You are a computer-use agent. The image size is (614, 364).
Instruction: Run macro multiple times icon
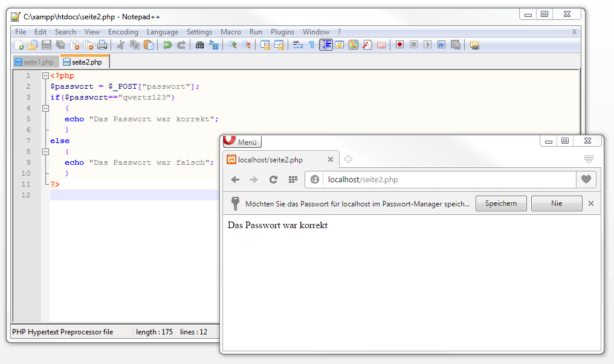coord(441,45)
